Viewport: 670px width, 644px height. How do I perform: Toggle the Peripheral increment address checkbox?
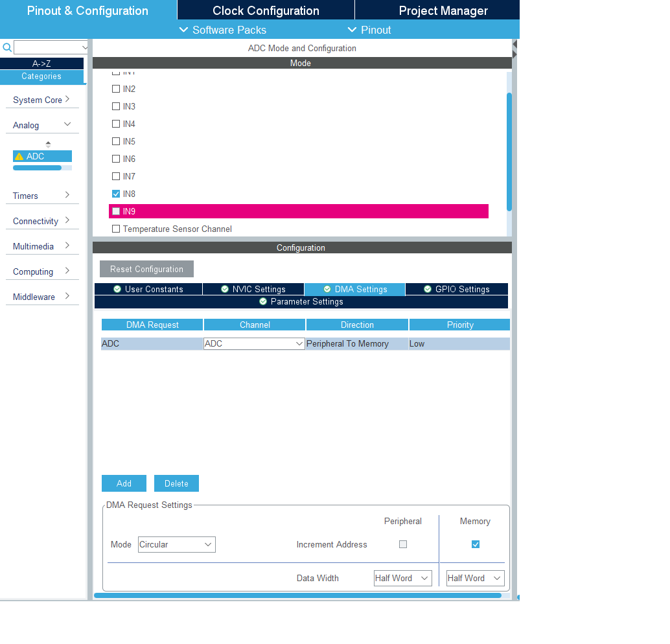[x=403, y=544]
